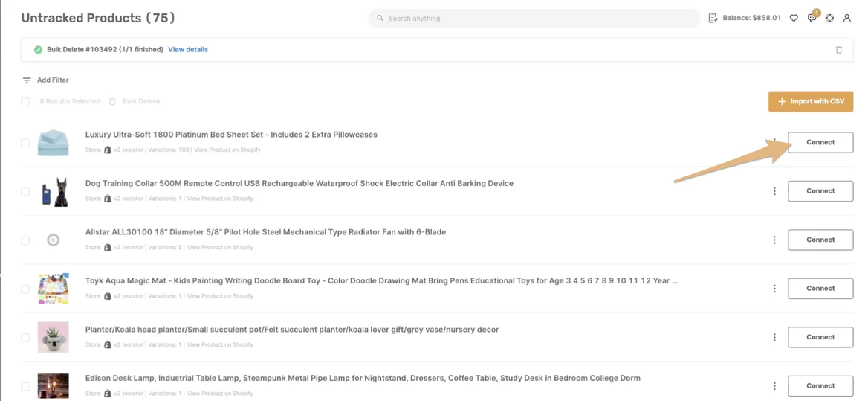868x401 pixels.
Task: Click the Shopify icon on Bed Sheet row
Action: click(108, 150)
